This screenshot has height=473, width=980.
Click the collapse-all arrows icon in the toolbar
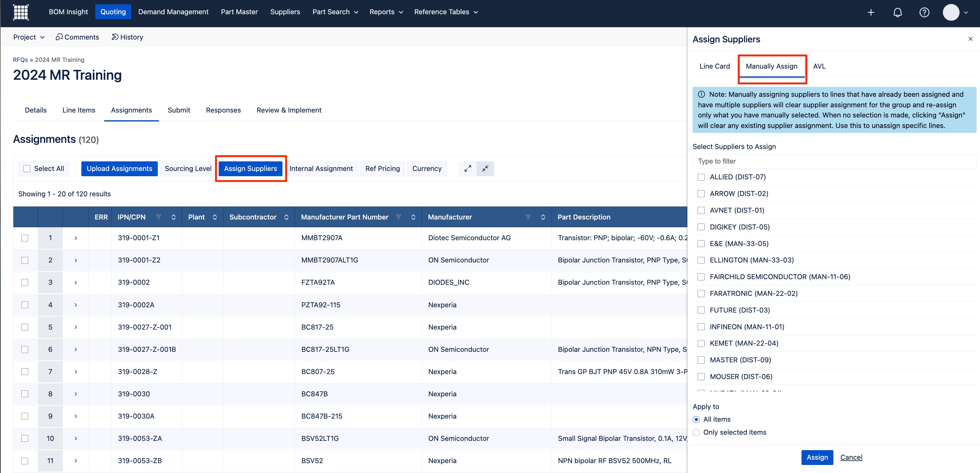[x=485, y=168]
